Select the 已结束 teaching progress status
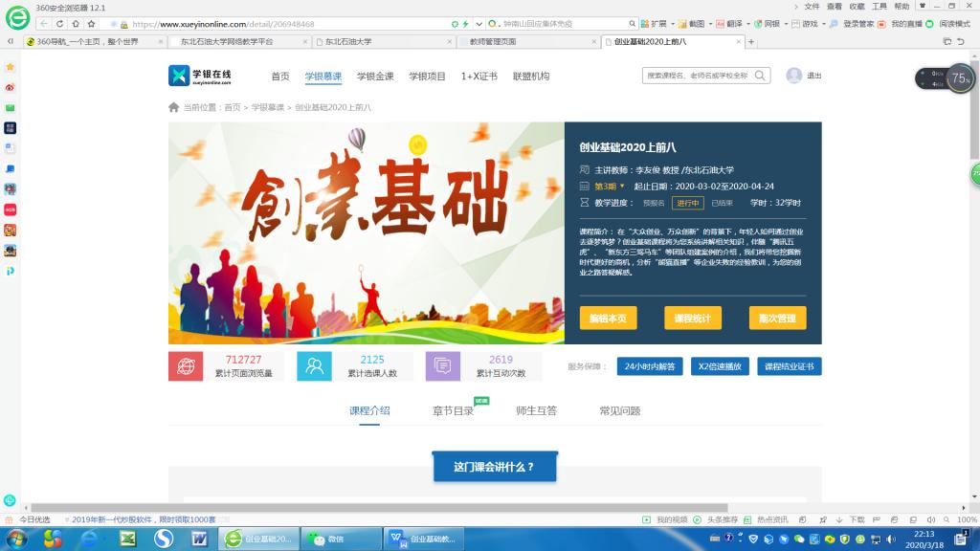 [722, 203]
